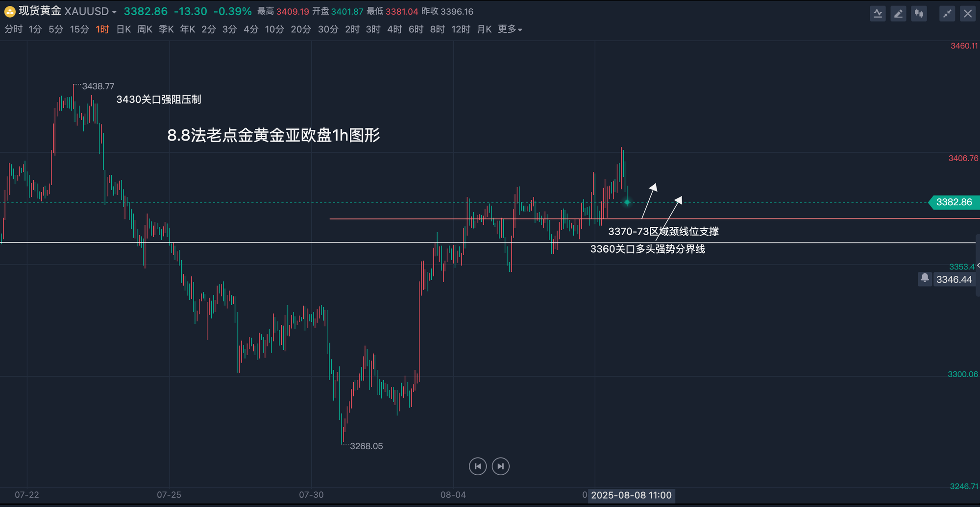980x507 pixels.
Task: Select the pencil drawing tool
Action: 898,14
